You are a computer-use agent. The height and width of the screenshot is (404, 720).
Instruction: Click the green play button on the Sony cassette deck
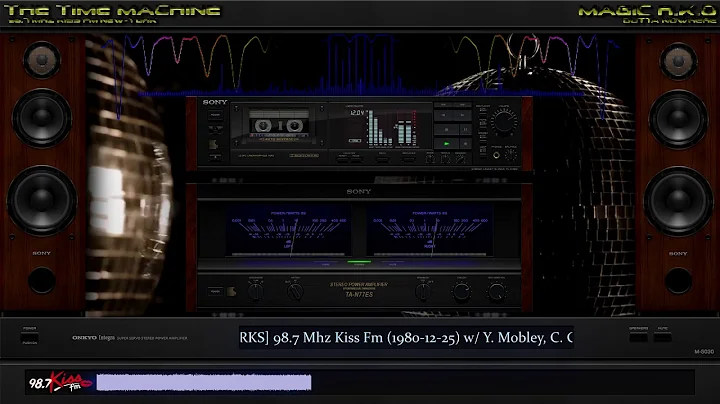(x=446, y=144)
